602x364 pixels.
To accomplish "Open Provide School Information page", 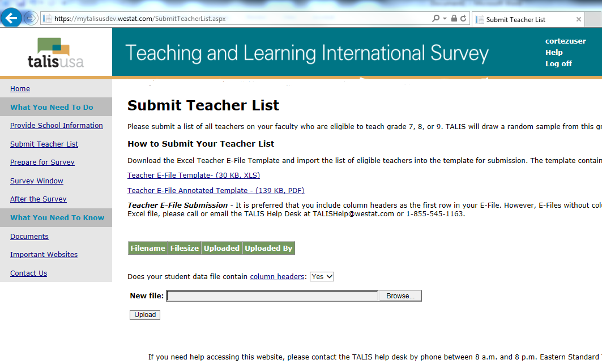I will [x=57, y=126].
